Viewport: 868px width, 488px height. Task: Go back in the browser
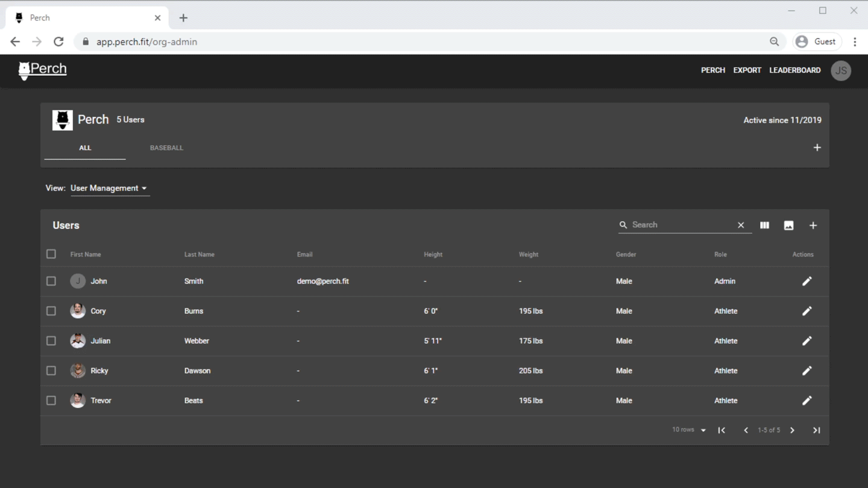click(15, 42)
